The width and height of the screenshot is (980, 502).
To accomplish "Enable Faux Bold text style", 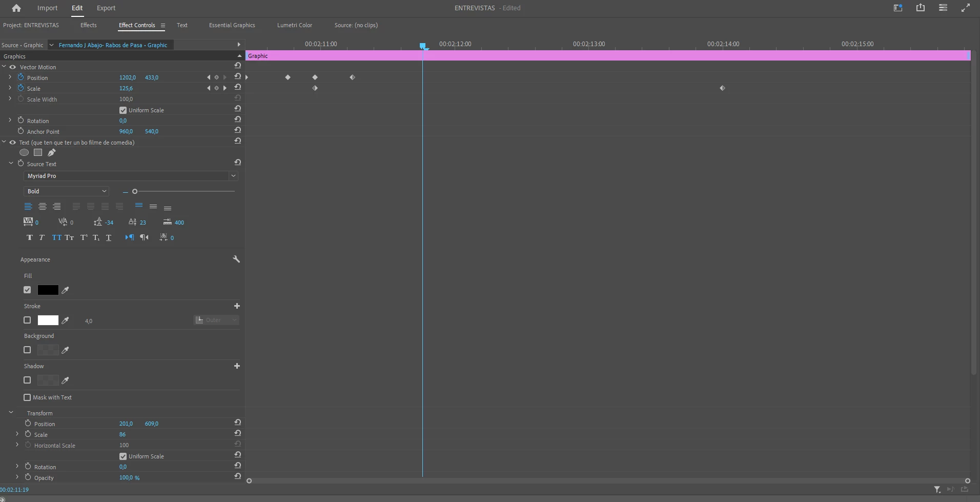I will point(30,237).
